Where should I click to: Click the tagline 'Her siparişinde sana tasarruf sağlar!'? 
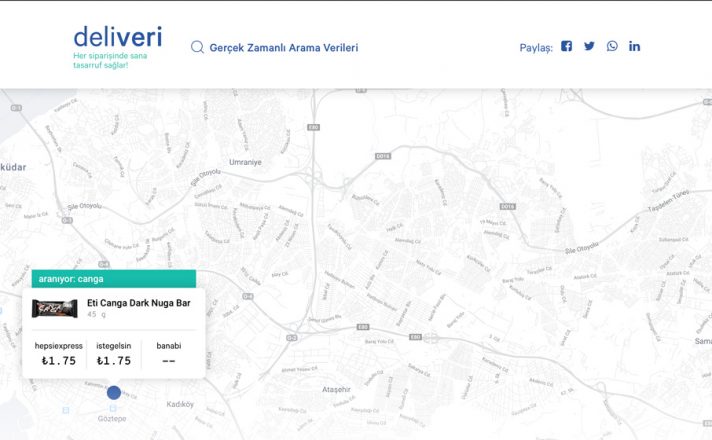(110, 60)
